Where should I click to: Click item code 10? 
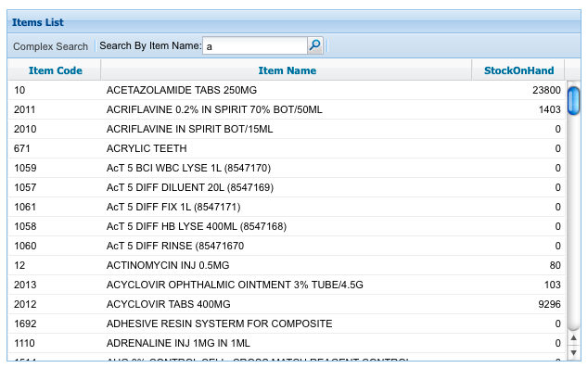[19, 90]
